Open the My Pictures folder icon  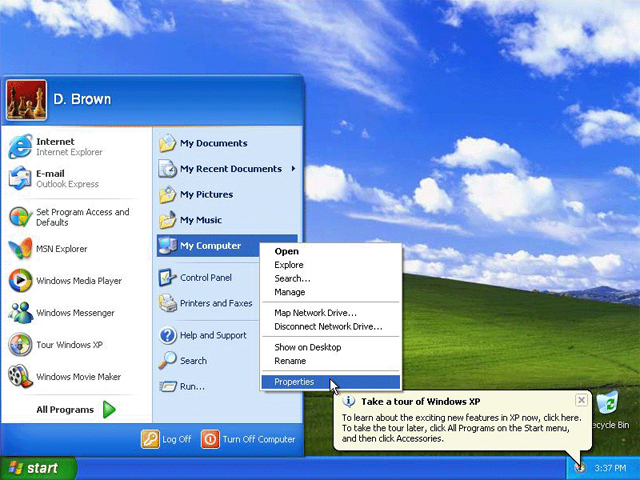[167, 194]
